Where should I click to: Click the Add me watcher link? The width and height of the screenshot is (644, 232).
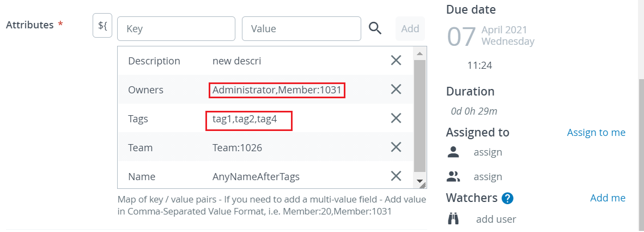(607, 198)
